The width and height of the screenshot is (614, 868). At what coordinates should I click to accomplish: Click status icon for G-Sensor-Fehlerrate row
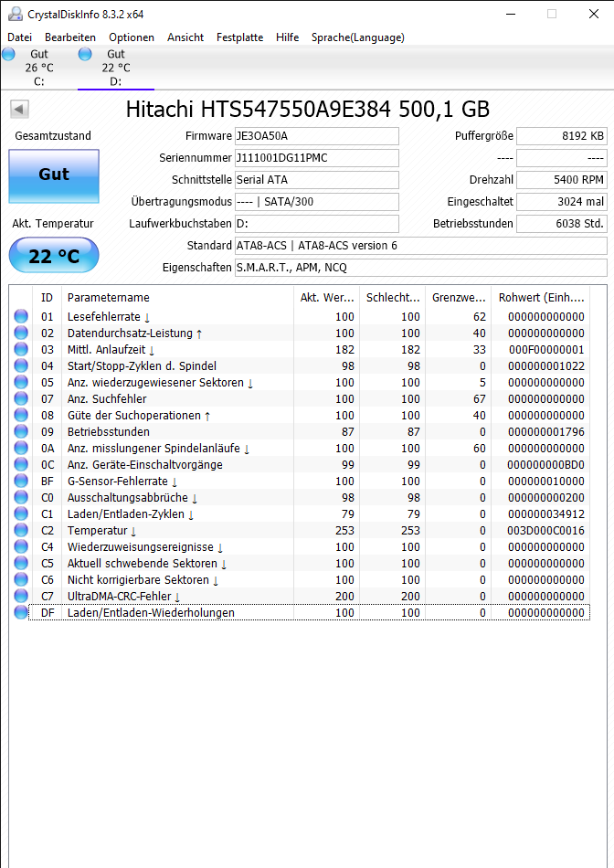[21, 481]
